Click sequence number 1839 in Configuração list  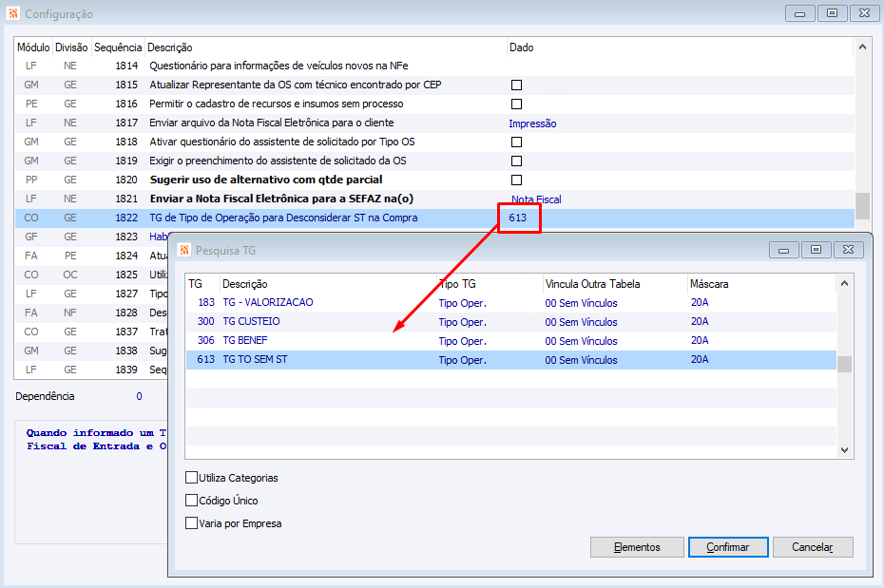point(126,370)
